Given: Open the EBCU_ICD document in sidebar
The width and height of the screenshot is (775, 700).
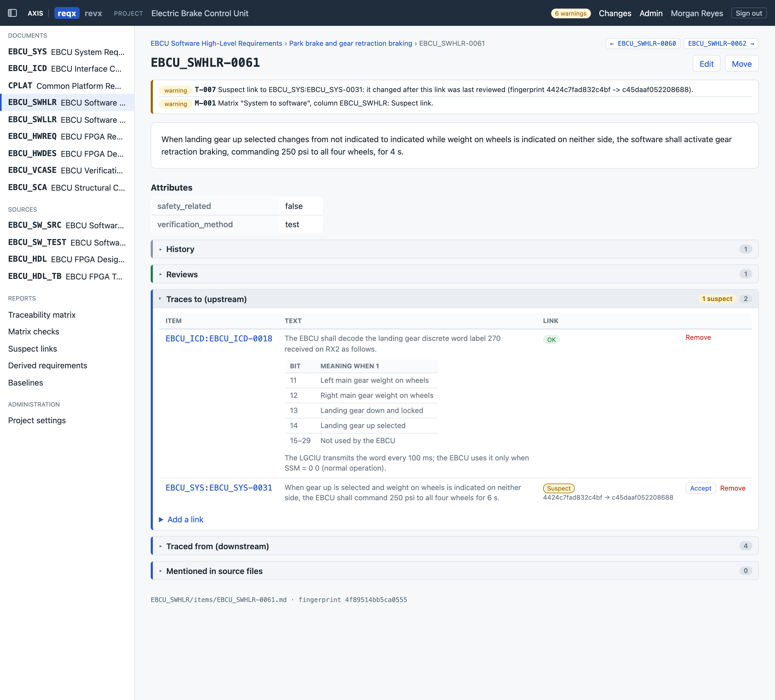Looking at the screenshot, I should click(x=67, y=68).
